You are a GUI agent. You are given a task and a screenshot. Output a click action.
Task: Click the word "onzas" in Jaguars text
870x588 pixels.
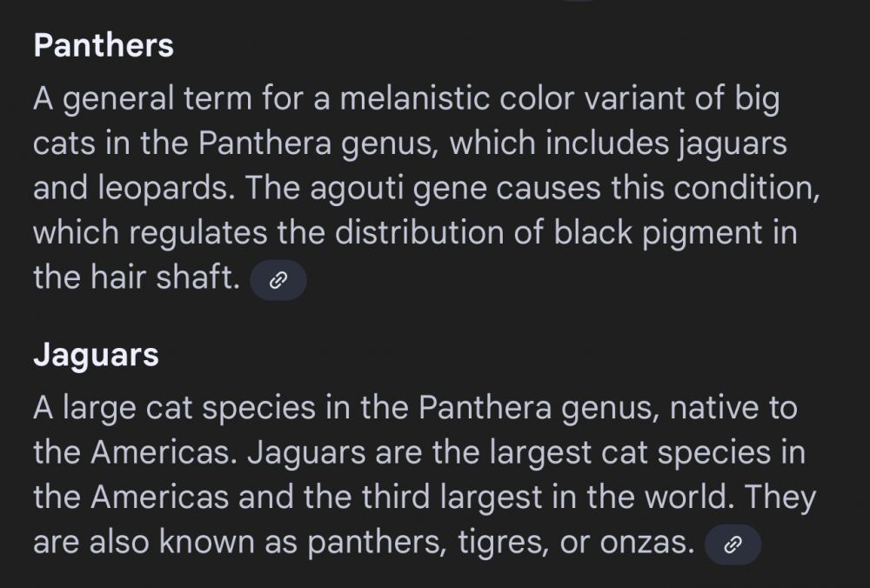click(x=644, y=544)
